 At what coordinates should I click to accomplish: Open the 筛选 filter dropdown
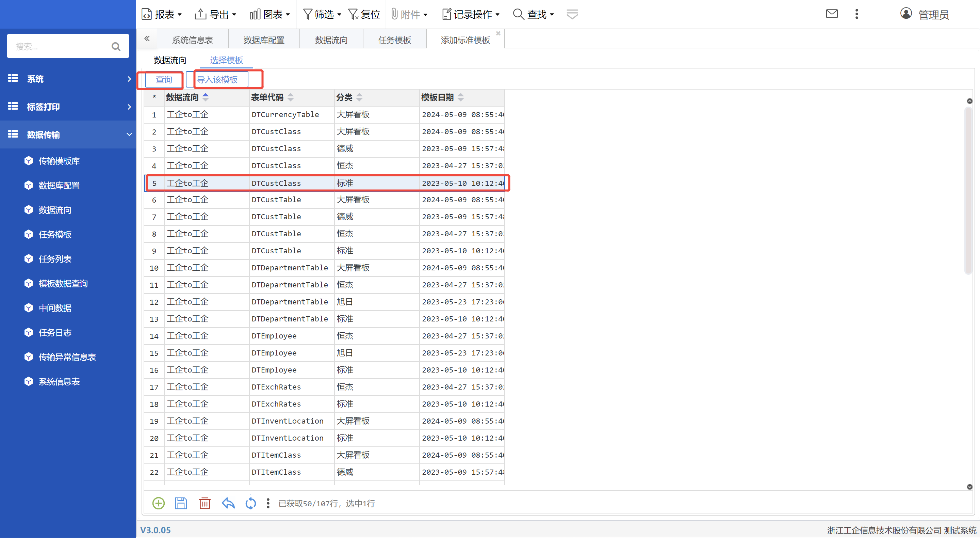(x=322, y=14)
